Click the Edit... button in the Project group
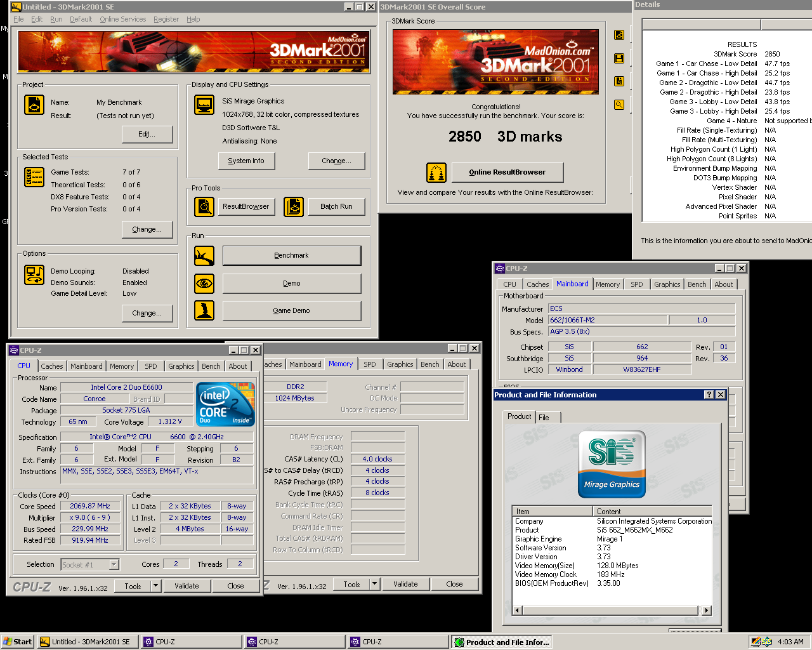The width and height of the screenshot is (812, 650). 147,134
